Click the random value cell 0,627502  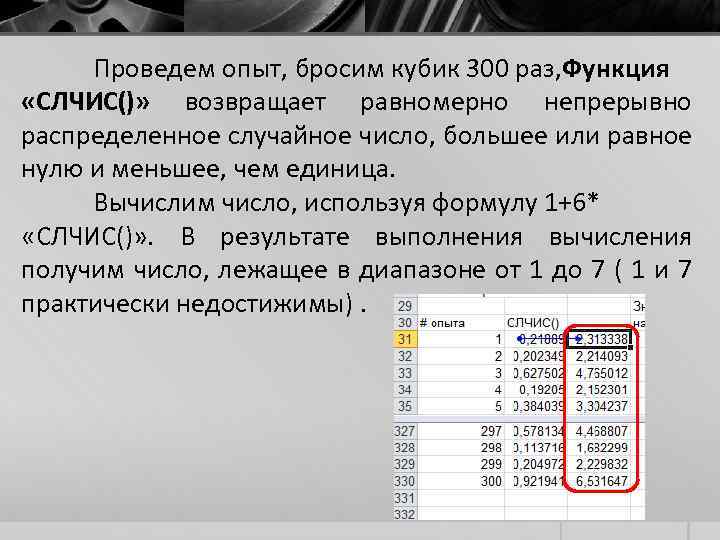pos(536,373)
